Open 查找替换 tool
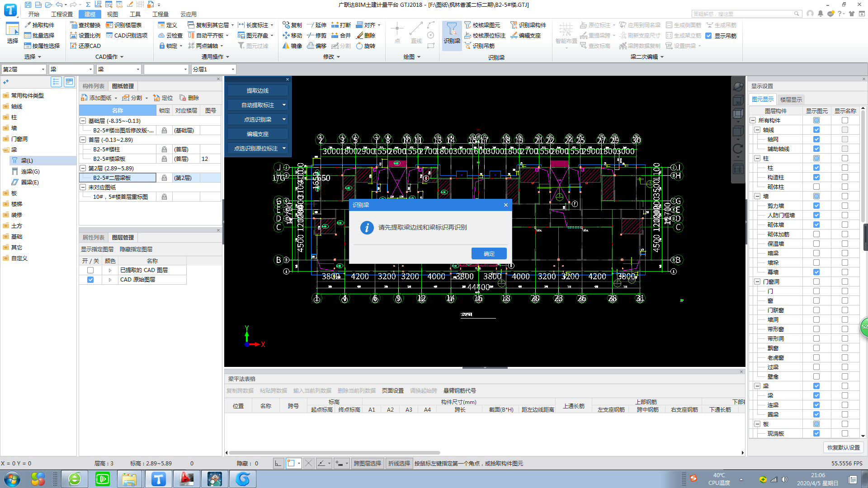Screen dimensions: 868x488 click(x=85, y=25)
